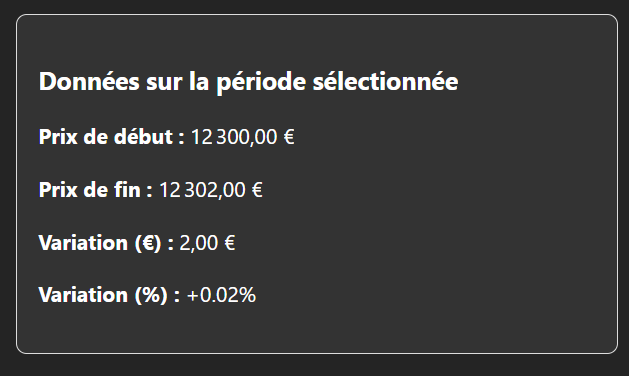Click the word 'début' in the first label
The width and height of the screenshot is (629, 376).
pyautogui.click(x=143, y=136)
